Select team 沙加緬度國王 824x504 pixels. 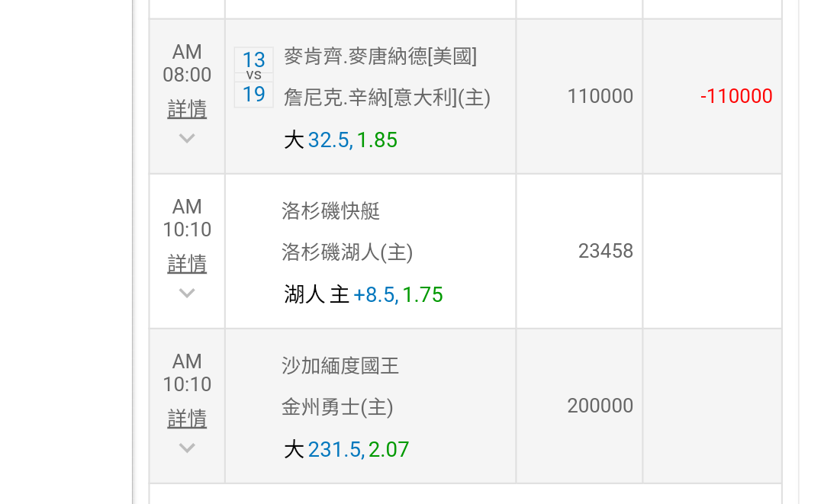coord(340,366)
